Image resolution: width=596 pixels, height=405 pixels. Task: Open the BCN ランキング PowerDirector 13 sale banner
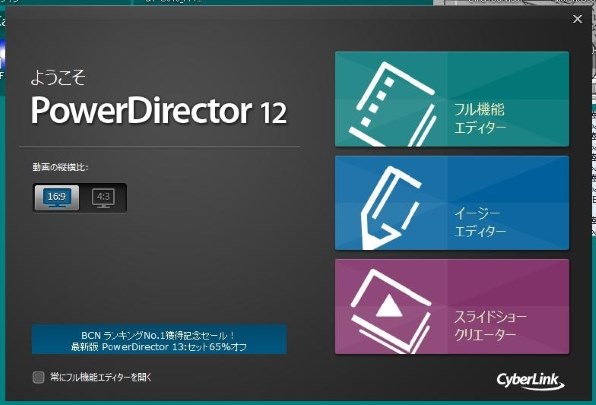point(159,339)
